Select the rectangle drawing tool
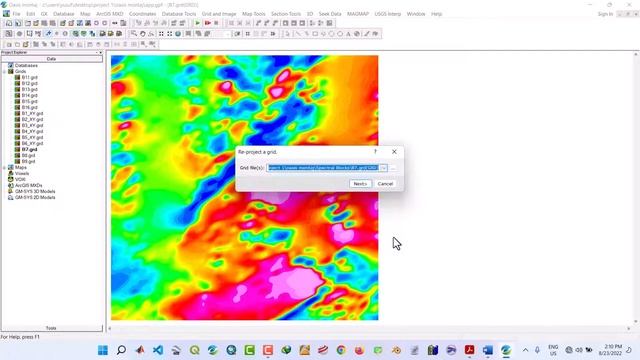Image resolution: width=640 pixels, height=360 pixels. [315, 33]
